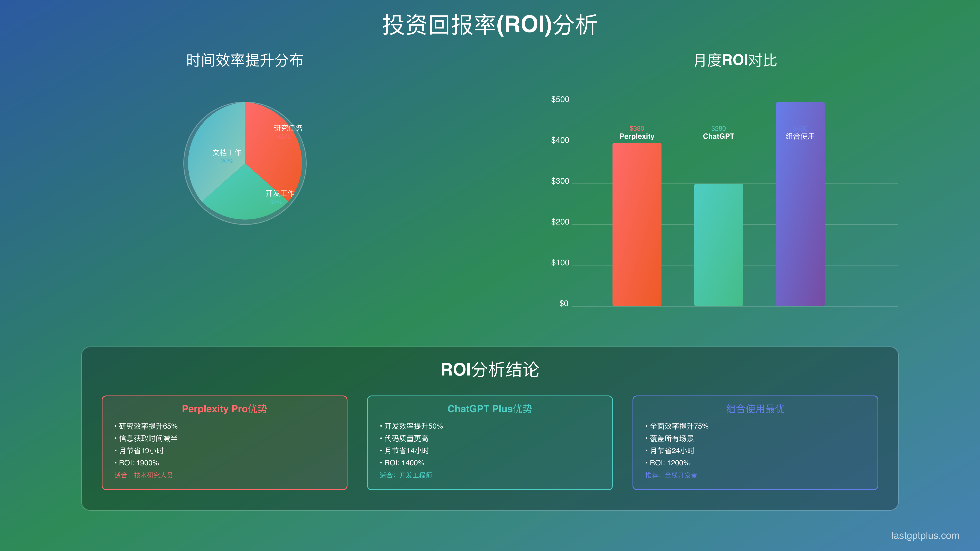Click the $500 axis label

point(560,100)
